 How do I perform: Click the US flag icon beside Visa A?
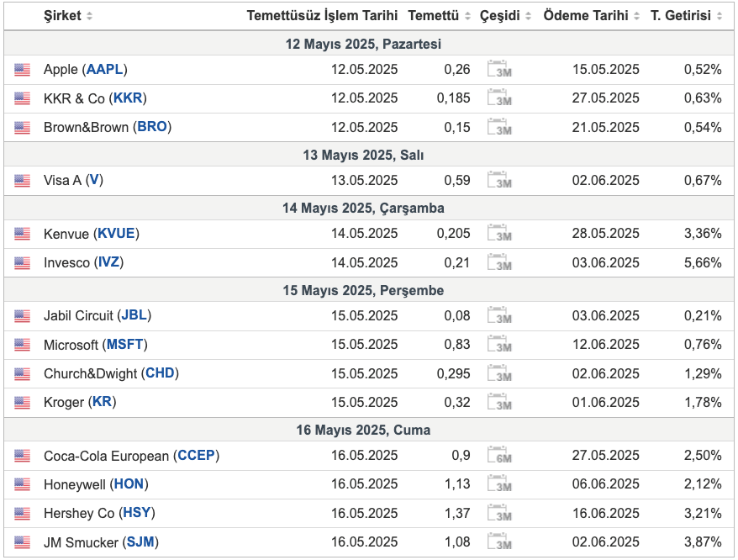coord(22,181)
